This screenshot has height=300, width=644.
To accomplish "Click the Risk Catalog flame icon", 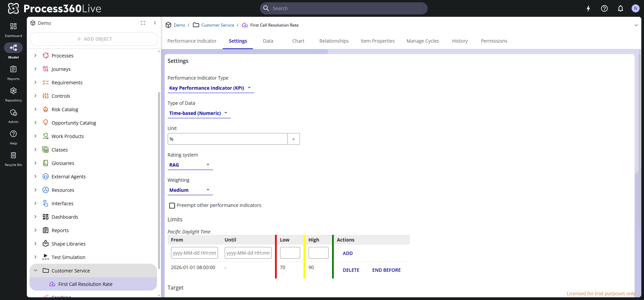I will 46,109.
